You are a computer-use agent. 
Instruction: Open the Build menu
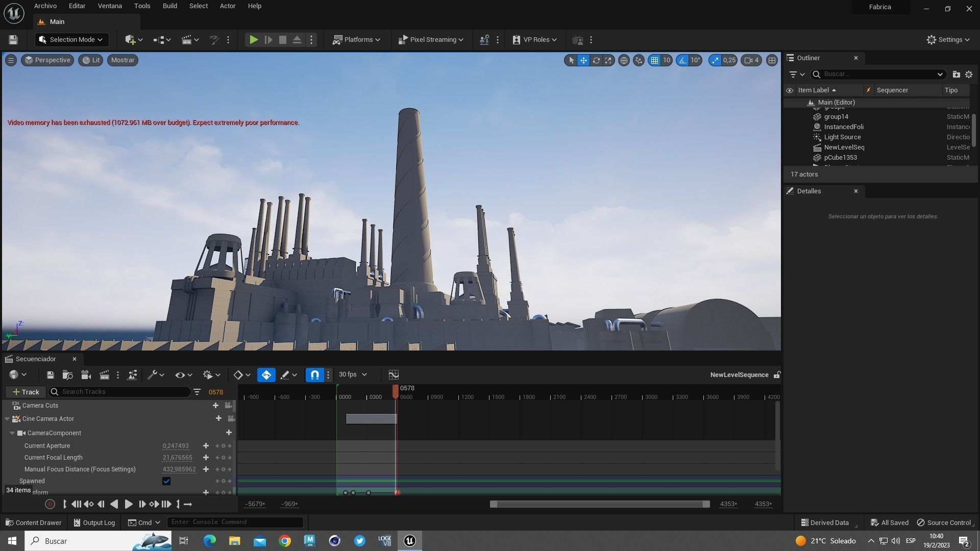click(x=169, y=6)
